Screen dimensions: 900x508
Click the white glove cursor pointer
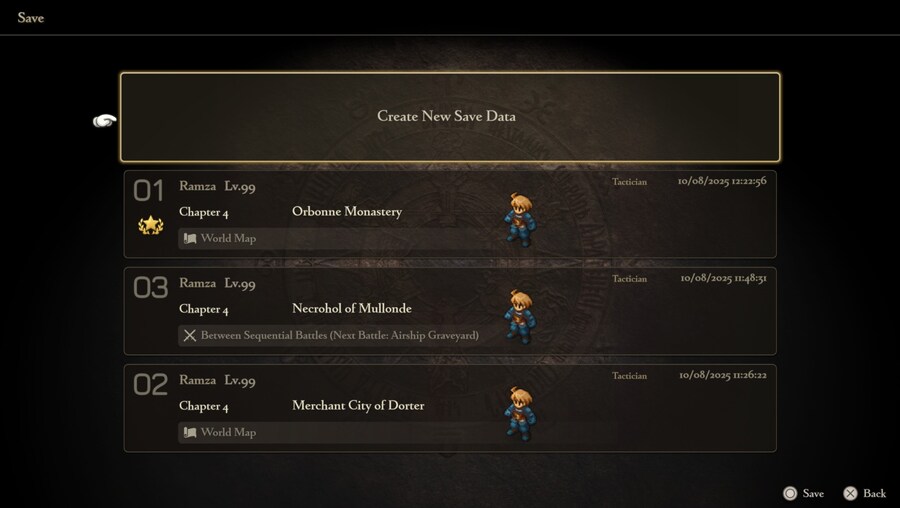coord(104,121)
